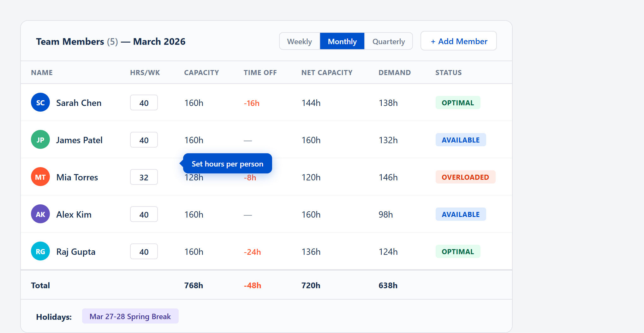Sort by the DEMAND column header
The image size is (644, 333).
pos(394,72)
